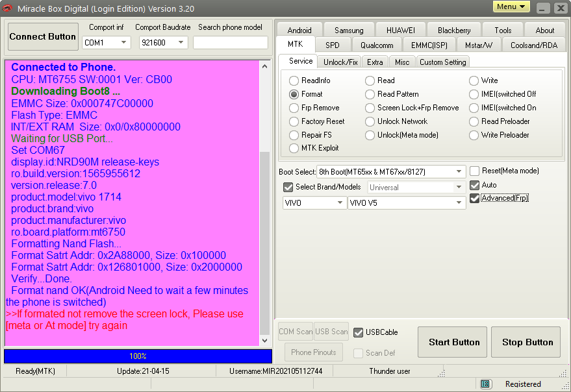Click the 'product.model:vivo 1714' log line

pyautogui.click(x=66, y=197)
